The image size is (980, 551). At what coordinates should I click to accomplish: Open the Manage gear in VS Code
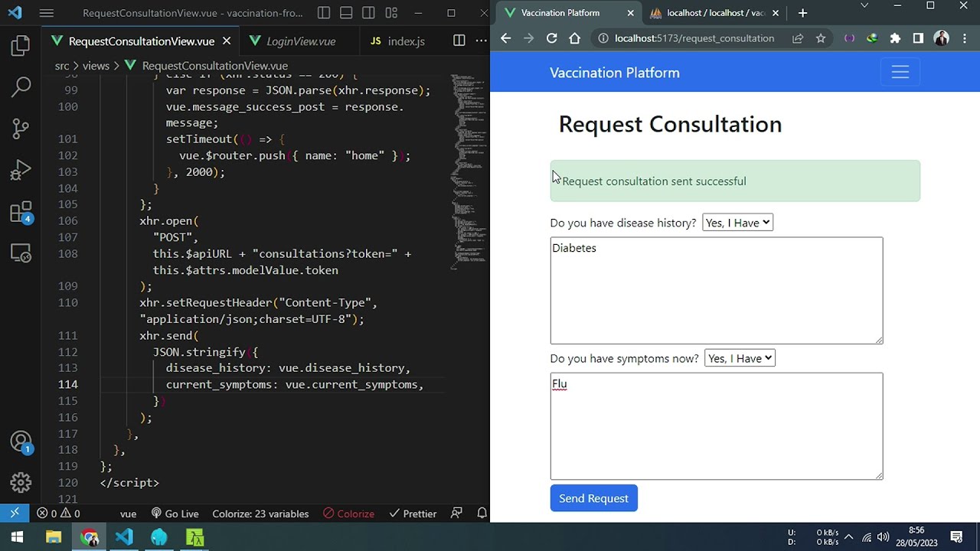pyautogui.click(x=21, y=483)
